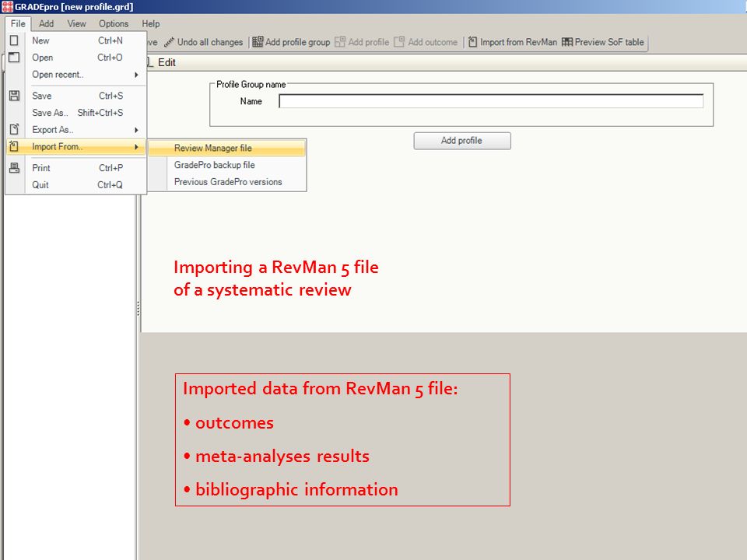Screen dimensions: 747x560
Task: Click Preview SoF table toolbar label
Action: 609,42
